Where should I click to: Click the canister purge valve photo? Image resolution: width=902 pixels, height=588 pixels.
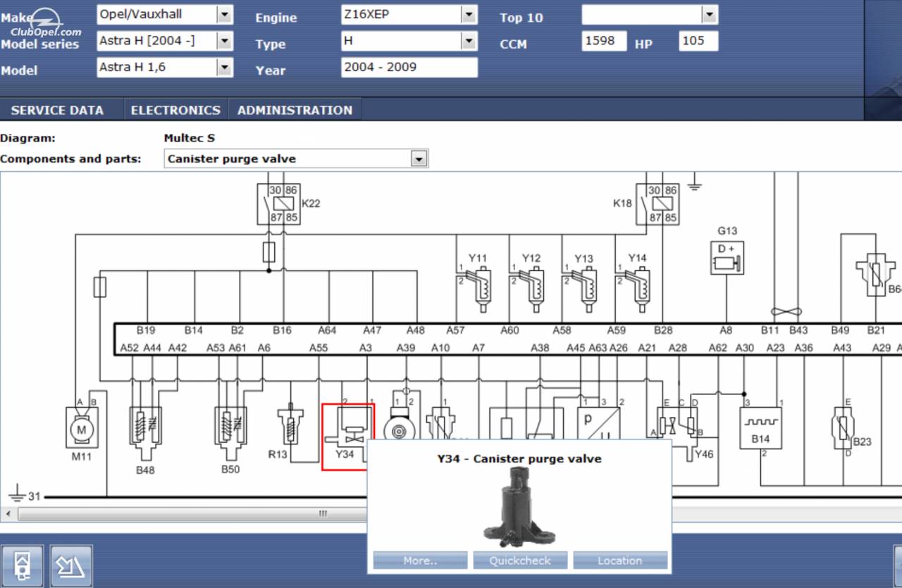coord(520,508)
